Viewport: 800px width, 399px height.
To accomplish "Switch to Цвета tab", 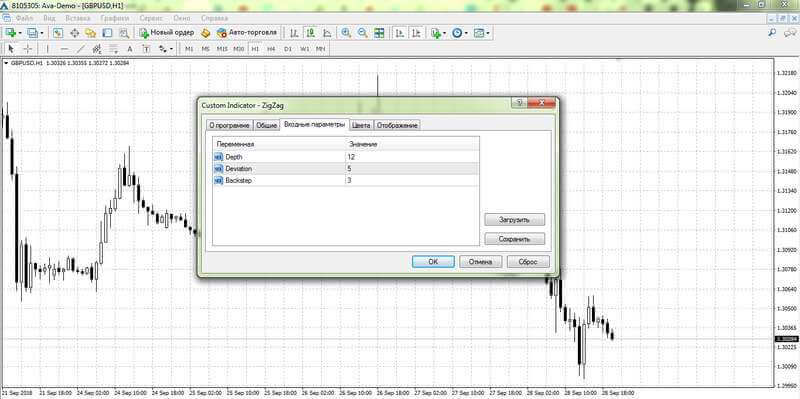I will [x=361, y=126].
